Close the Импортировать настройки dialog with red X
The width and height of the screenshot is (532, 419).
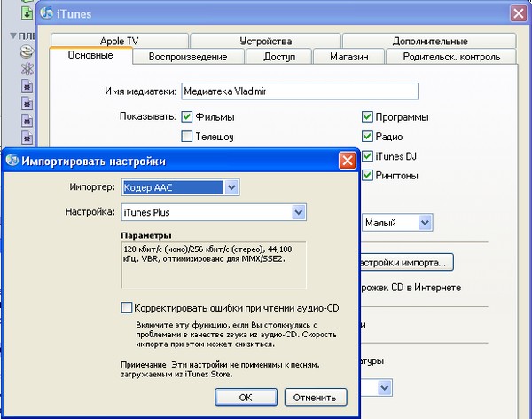348,161
